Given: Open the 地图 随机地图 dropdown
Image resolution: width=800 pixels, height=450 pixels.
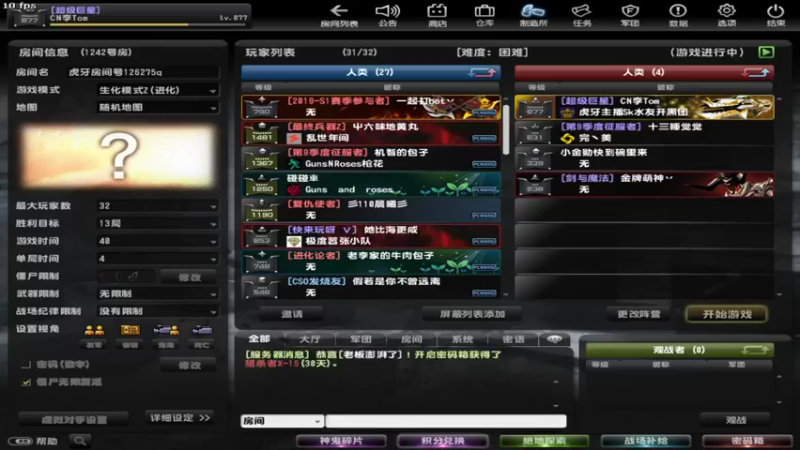Looking at the screenshot, I should click(x=158, y=108).
